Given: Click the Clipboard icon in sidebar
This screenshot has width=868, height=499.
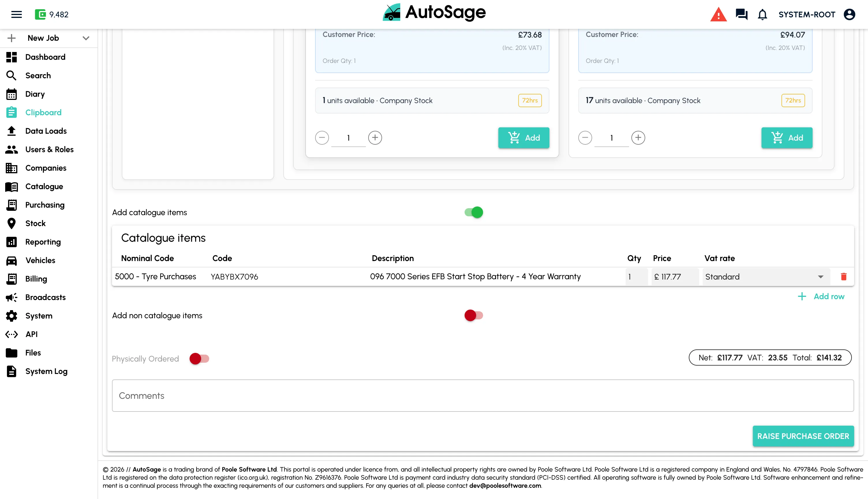Looking at the screenshot, I should 11,112.
